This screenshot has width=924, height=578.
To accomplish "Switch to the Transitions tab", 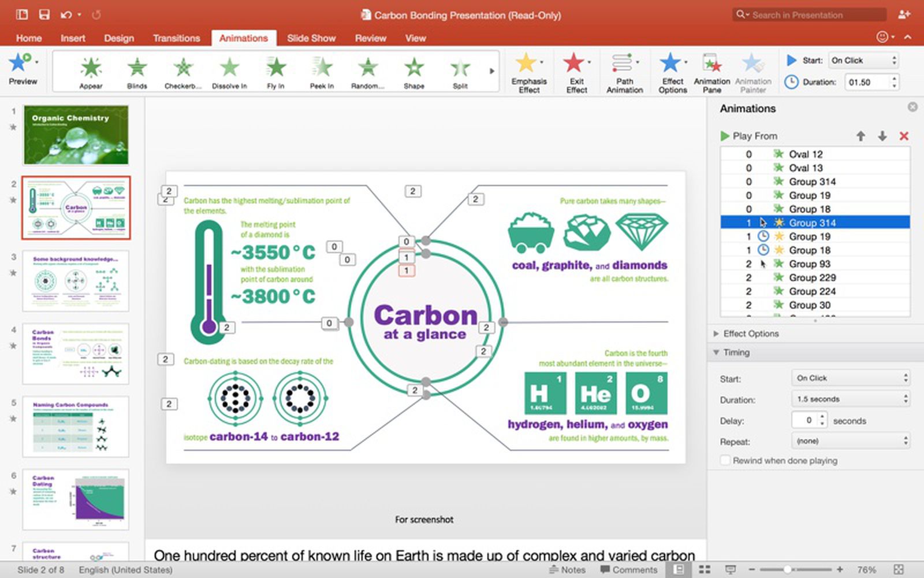I will tap(176, 38).
